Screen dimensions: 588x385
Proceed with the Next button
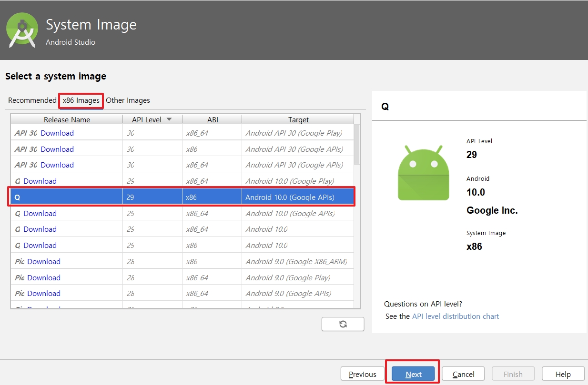point(414,375)
